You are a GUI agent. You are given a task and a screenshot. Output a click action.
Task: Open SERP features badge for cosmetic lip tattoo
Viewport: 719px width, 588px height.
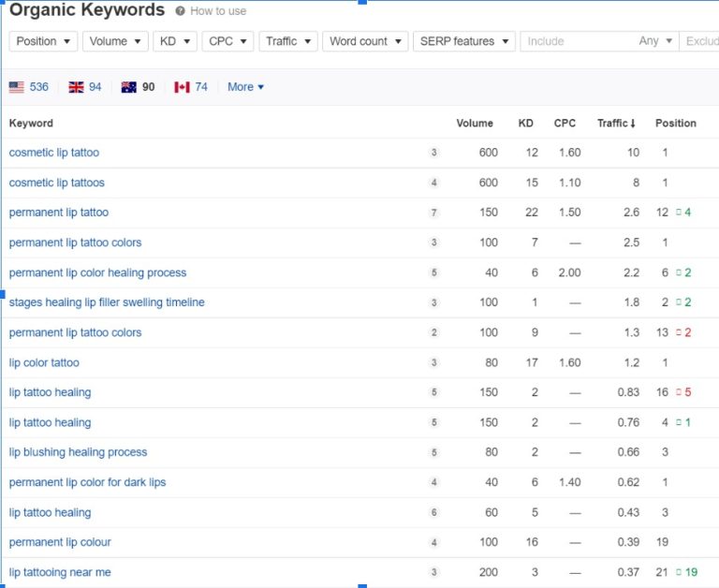(x=433, y=153)
